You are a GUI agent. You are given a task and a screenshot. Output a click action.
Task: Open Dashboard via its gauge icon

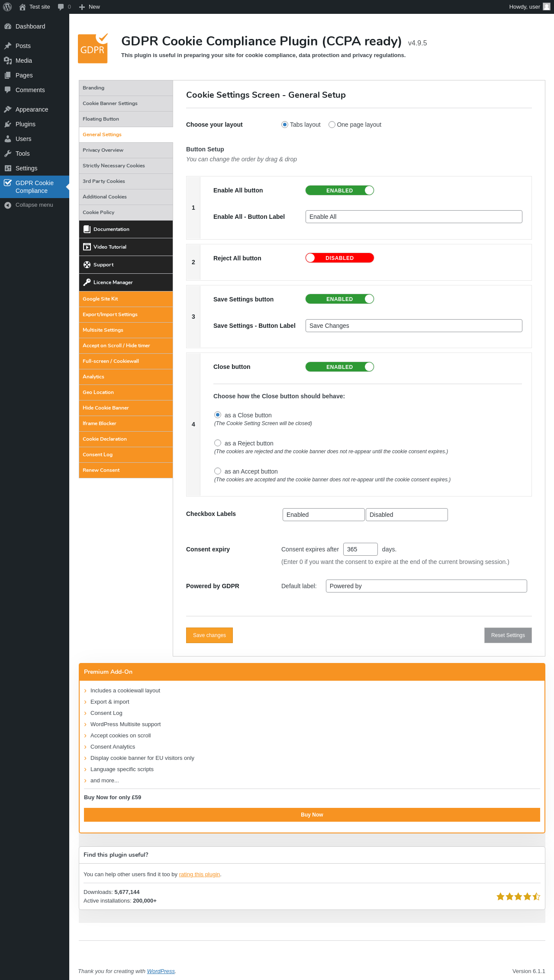click(8, 26)
